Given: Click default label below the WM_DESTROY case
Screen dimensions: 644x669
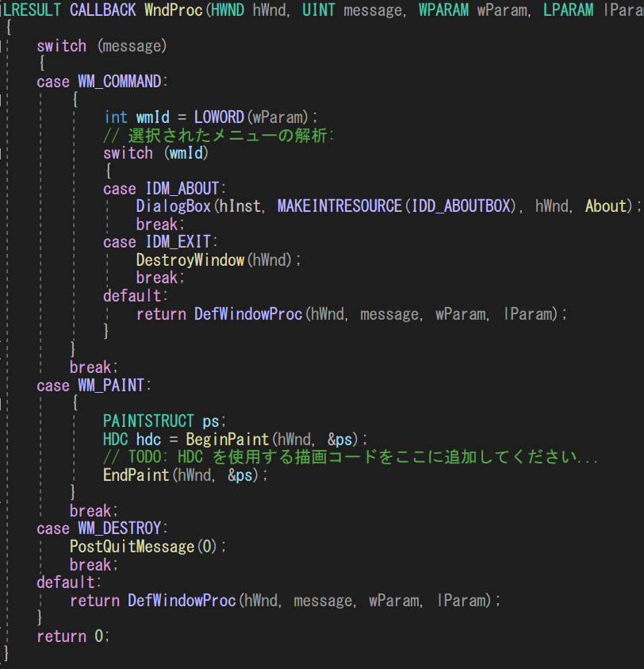Looking at the screenshot, I should pos(66,582).
